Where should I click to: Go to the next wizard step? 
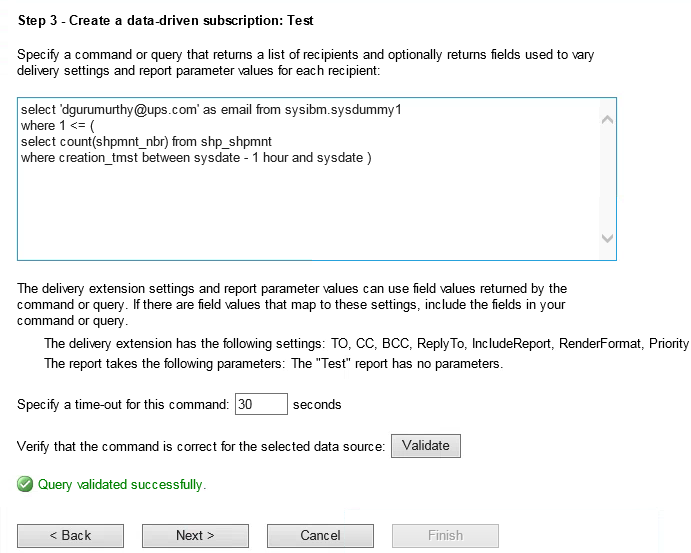tap(195, 535)
